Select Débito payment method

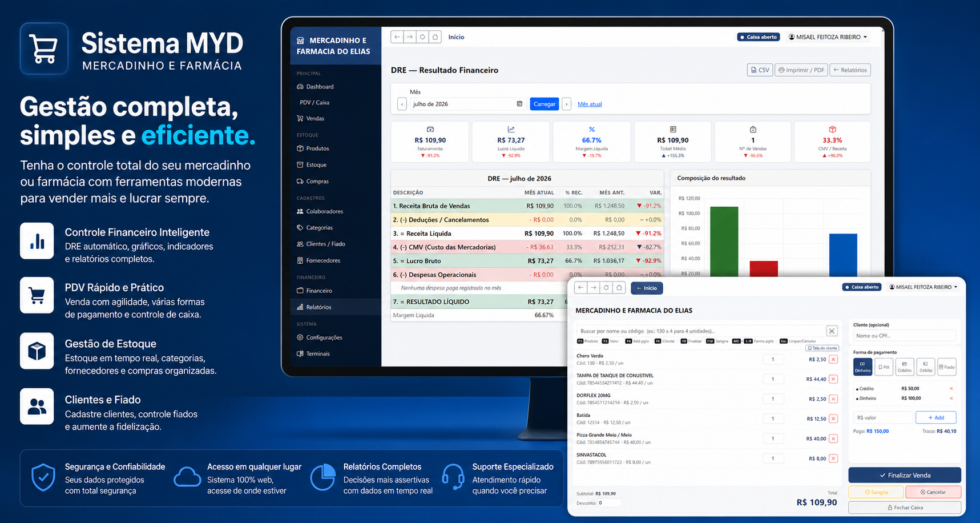click(926, 367)
